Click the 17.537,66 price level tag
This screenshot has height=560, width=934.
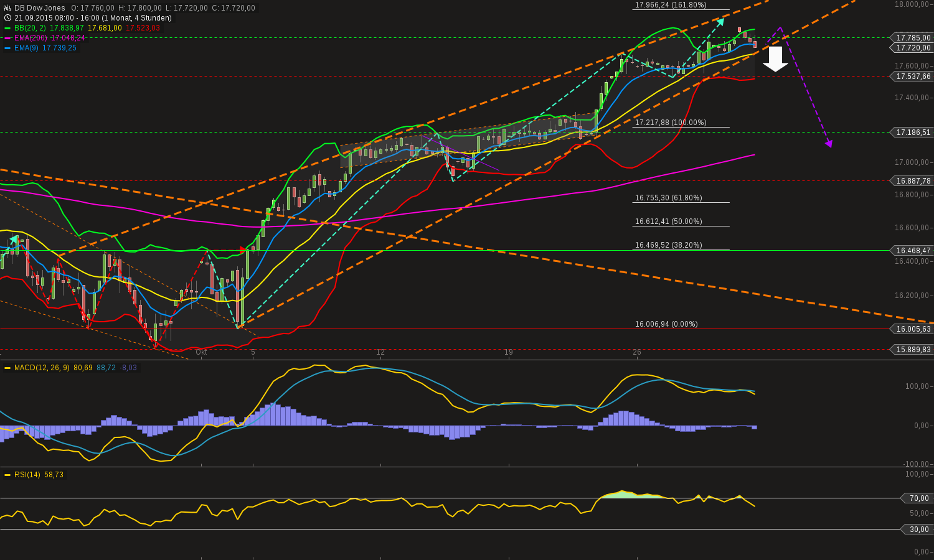click(913, 77)
